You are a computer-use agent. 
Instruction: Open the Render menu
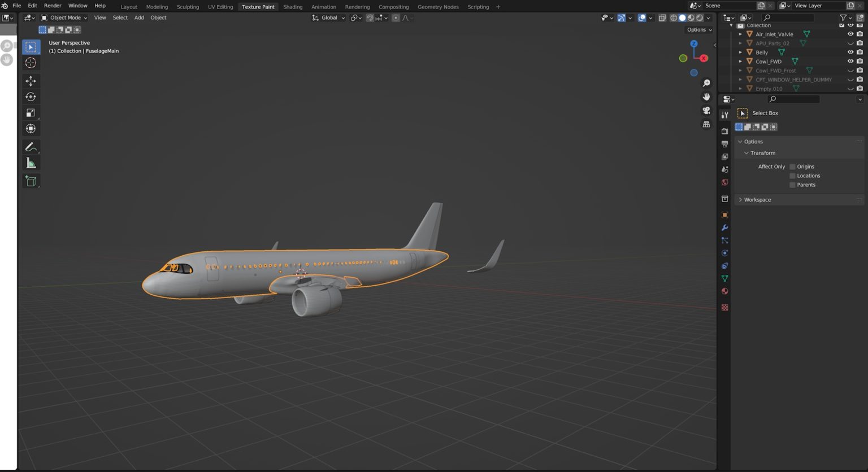52,6
